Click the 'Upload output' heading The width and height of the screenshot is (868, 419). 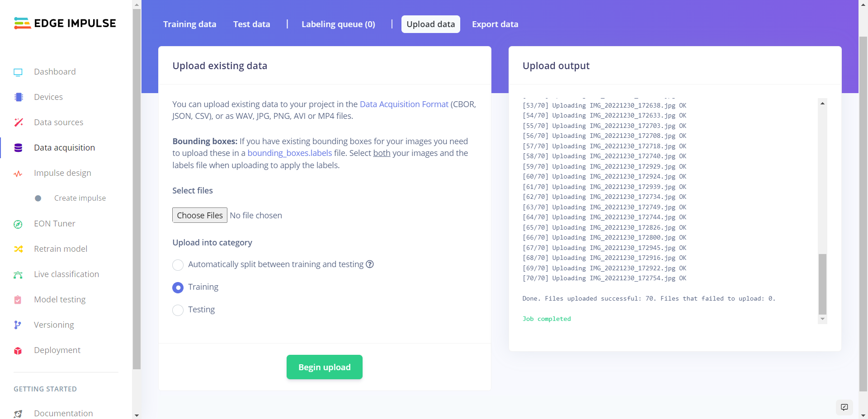[556, 66]
